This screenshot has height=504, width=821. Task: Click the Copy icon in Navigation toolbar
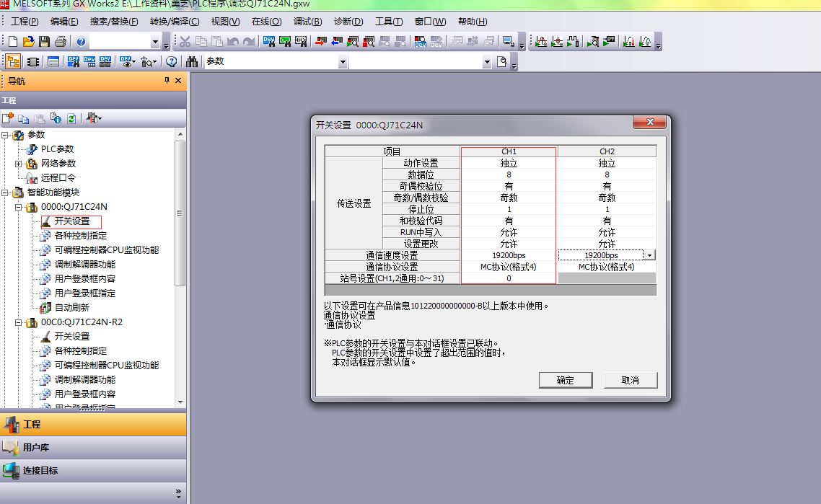24,118
